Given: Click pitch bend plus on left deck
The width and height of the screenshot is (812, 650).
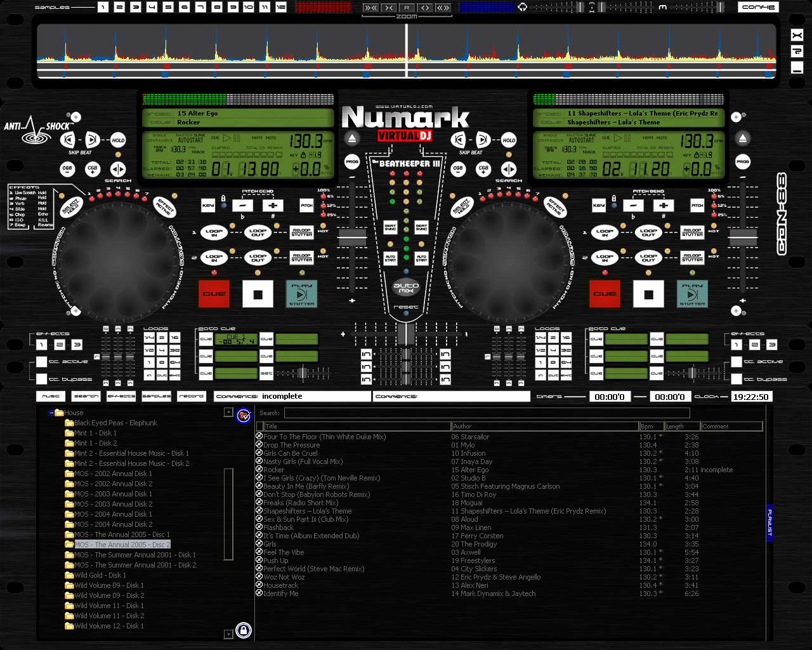Looking at the screenshot, I should pyautogui.click(x=273, y=205).
